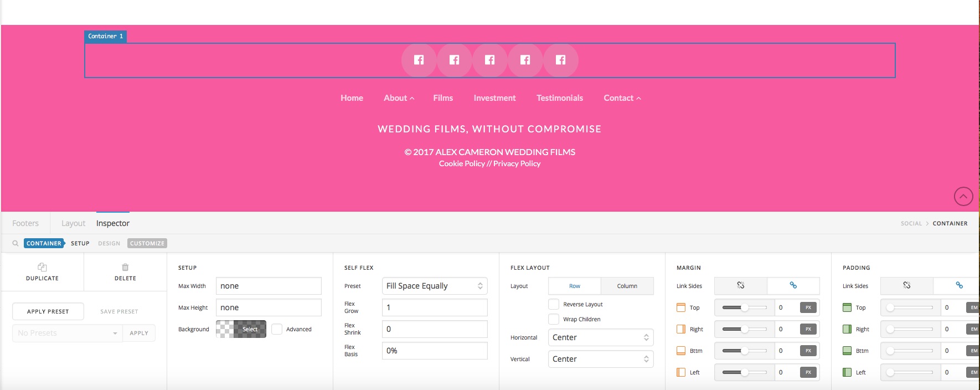Image resolution: width=980 pixels, height=390 pixels.
Task: Click the first Facebook social icon
Action: pyautogui.click(x=419, y=60)
